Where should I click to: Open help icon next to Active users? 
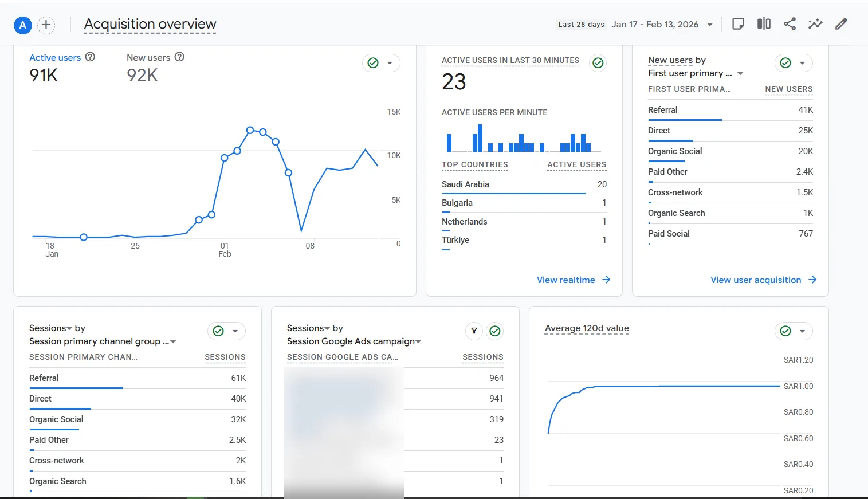[x=90, y=57]
